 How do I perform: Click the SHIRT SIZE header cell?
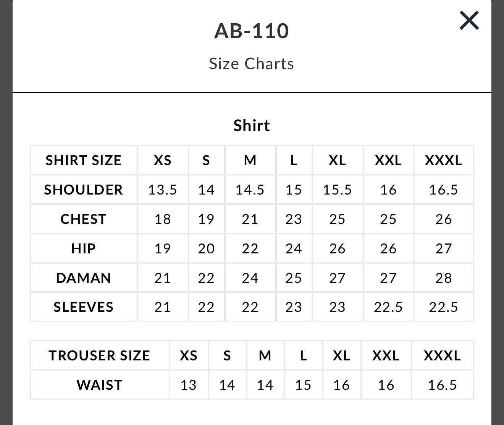tap(84, 160)
